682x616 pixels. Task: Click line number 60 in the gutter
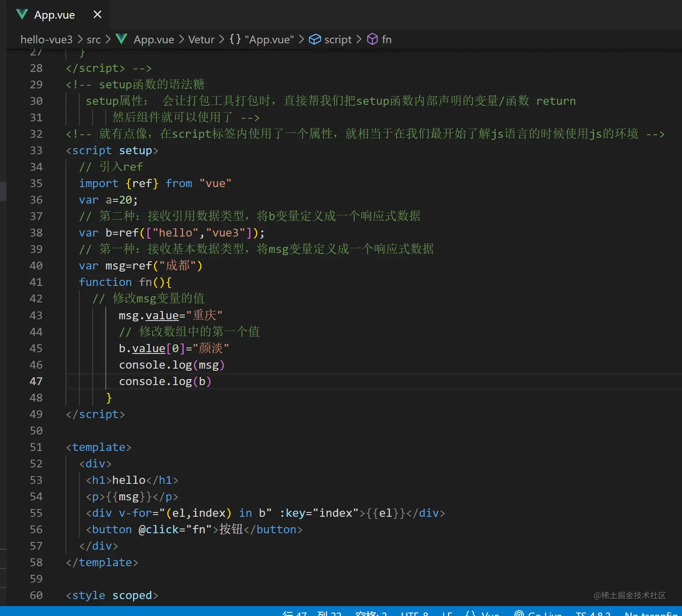(x=36, y=595)
